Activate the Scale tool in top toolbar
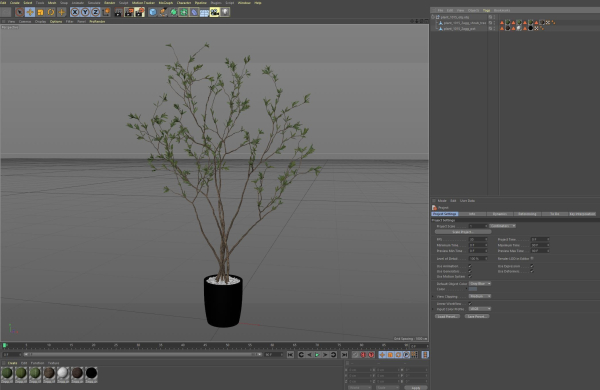The width and height of the screenshot is (600, 390). pyautogui.click(x=40, y=12)
